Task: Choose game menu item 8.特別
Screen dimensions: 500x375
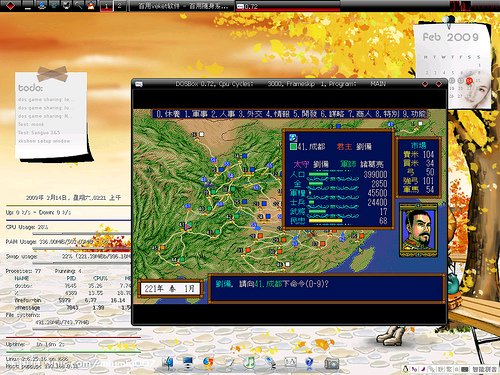Action: click(387, 114)
